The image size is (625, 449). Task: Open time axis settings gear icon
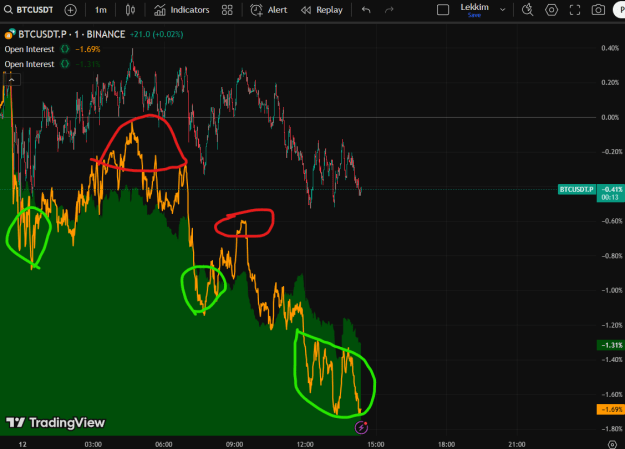[x=612, y=444]
